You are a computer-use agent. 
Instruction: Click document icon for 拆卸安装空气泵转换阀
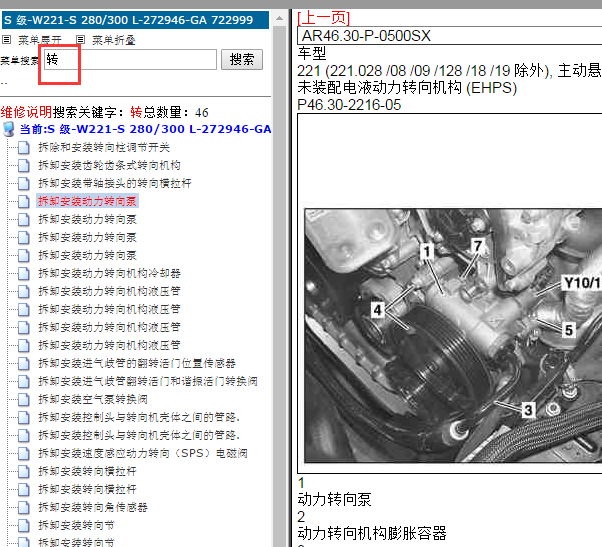click(x=24, y=399)
